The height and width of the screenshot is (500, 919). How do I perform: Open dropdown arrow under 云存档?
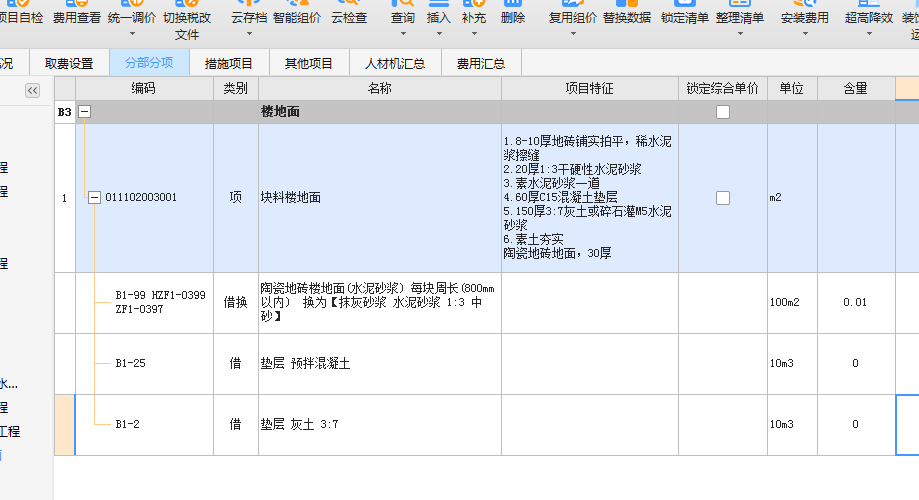click(x=249, y=34)
